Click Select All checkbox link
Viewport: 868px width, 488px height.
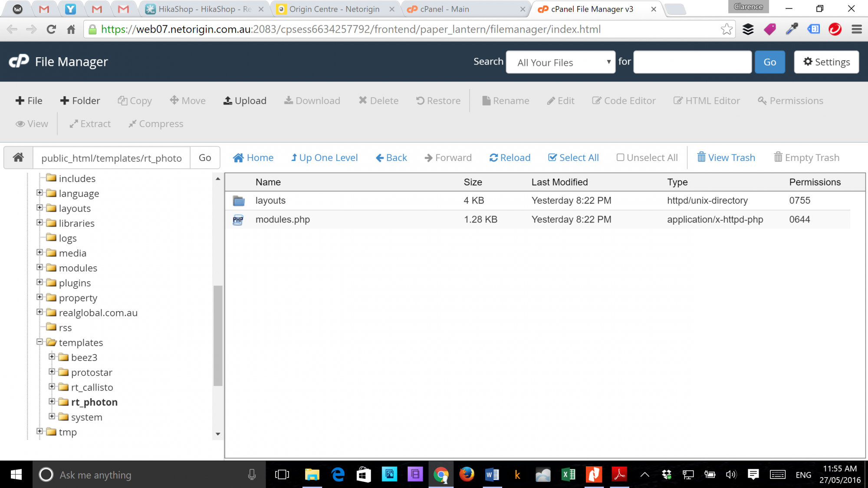point(573,158)
